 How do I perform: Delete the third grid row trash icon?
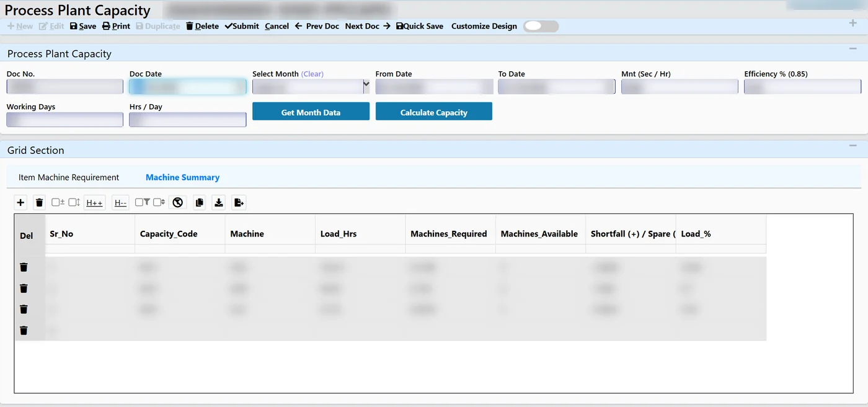(24, 309)
